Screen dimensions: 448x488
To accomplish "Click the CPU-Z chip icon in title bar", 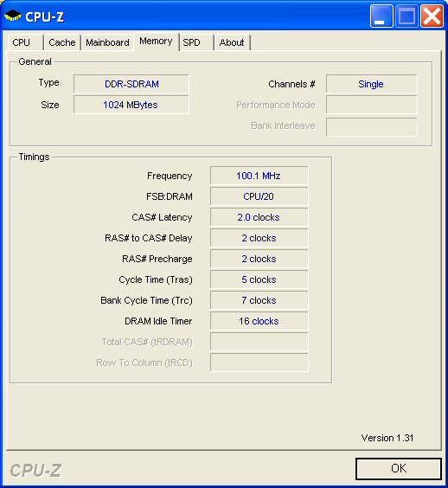I will [x=13, y=16].
